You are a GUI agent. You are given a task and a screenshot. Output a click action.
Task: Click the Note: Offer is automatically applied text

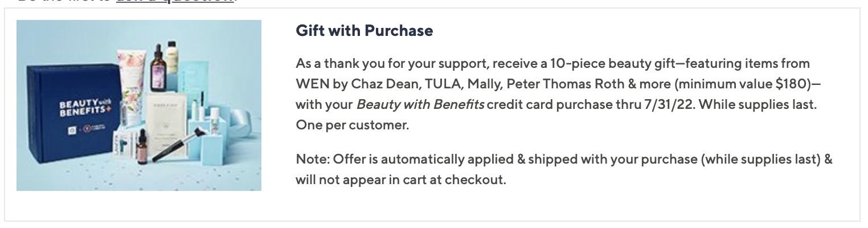click(x=406, y=160)
